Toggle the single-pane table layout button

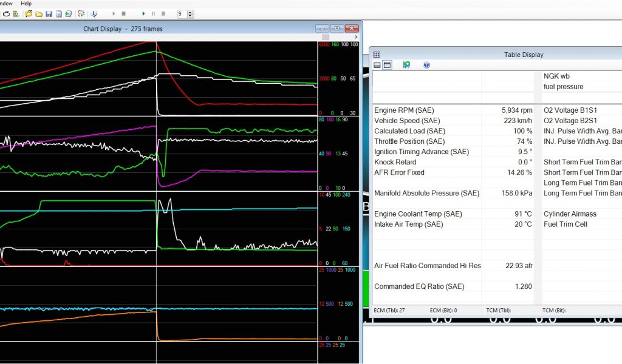[377, 65]
